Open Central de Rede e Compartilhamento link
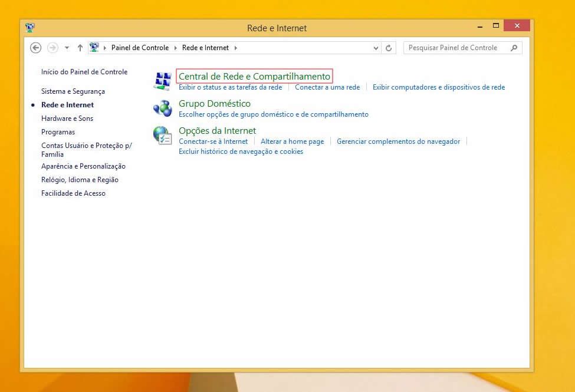 click(254, 76)
